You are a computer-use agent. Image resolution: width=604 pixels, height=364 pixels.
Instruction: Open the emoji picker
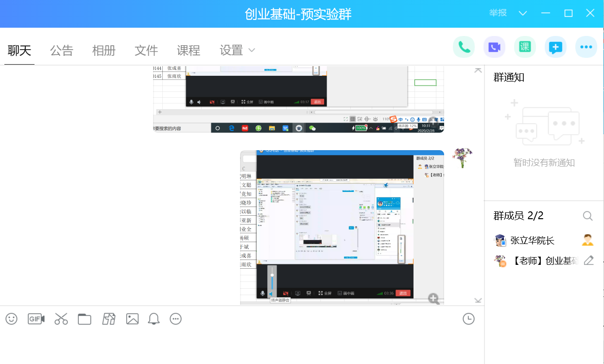click(11, 319)
